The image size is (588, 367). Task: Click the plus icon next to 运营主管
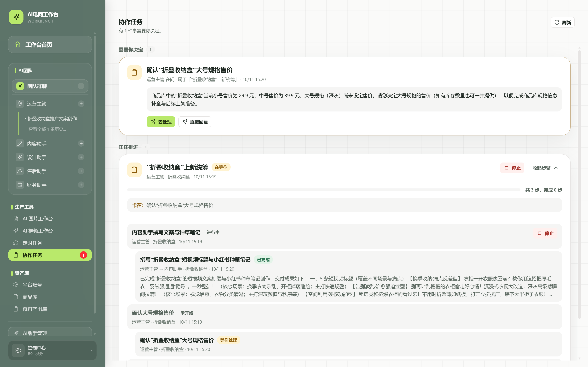click(x=81, y=104)
